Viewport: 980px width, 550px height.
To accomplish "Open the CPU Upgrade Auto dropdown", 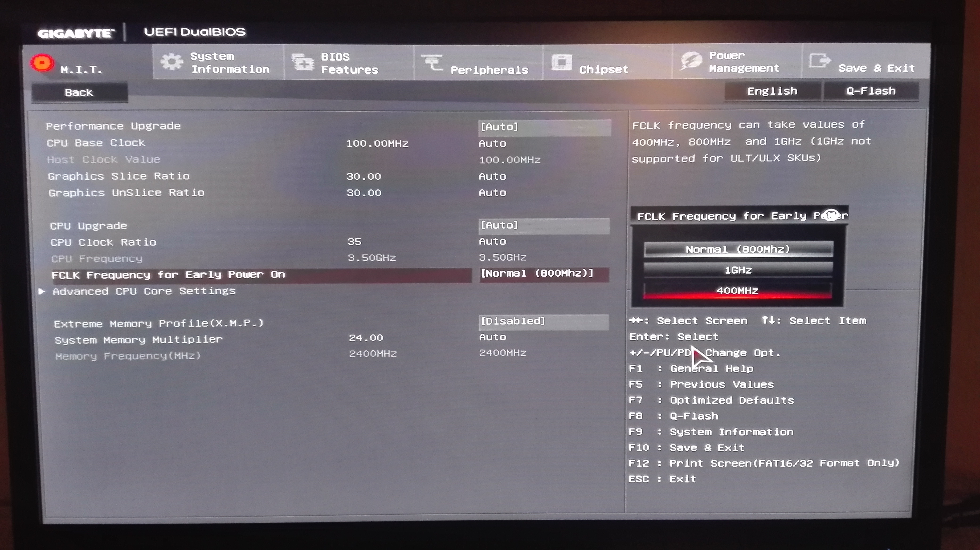I will (x=544, y=225).
